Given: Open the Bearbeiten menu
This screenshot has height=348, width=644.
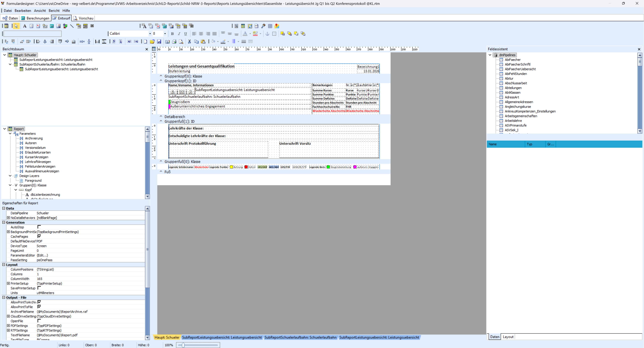Looking at the screenshot, I should click(23, 11).
